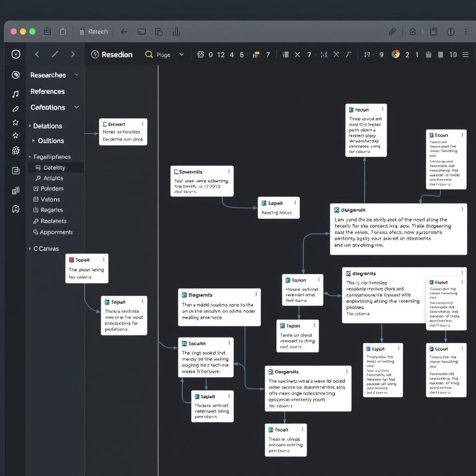Viewport: 476px width, 476px height.
Task: Switch to the Retech tab
Action: click(98, 32)
